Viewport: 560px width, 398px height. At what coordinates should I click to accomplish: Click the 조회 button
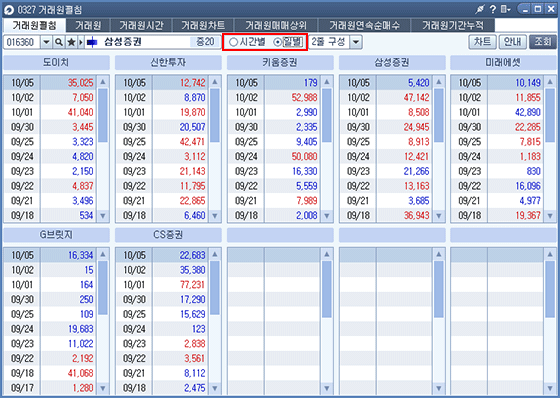(x=542, y=42)
